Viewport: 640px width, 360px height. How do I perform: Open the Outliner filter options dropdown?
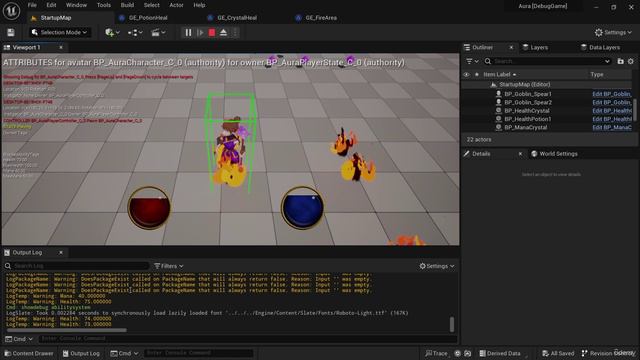[x=472, y=61]
